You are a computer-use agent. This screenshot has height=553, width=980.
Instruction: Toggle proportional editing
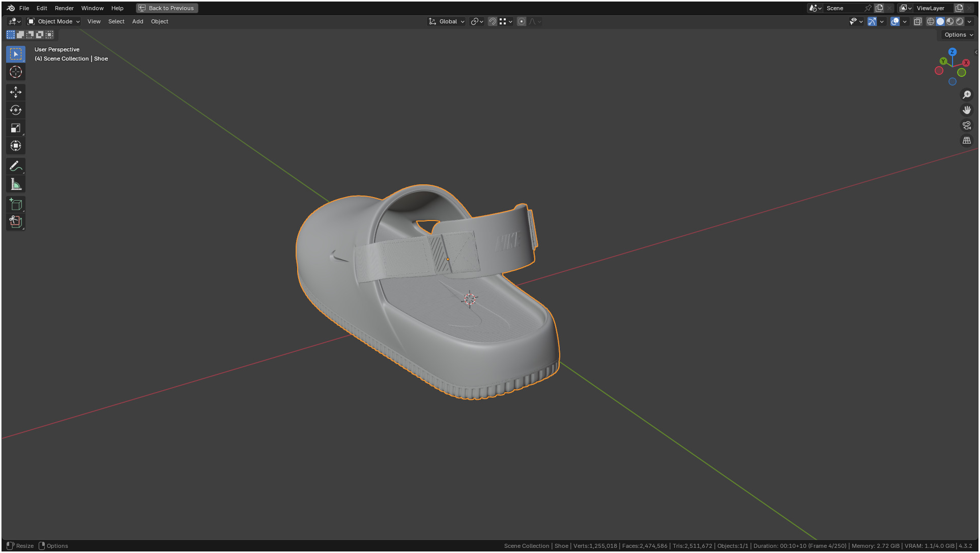tap(522, 21)
